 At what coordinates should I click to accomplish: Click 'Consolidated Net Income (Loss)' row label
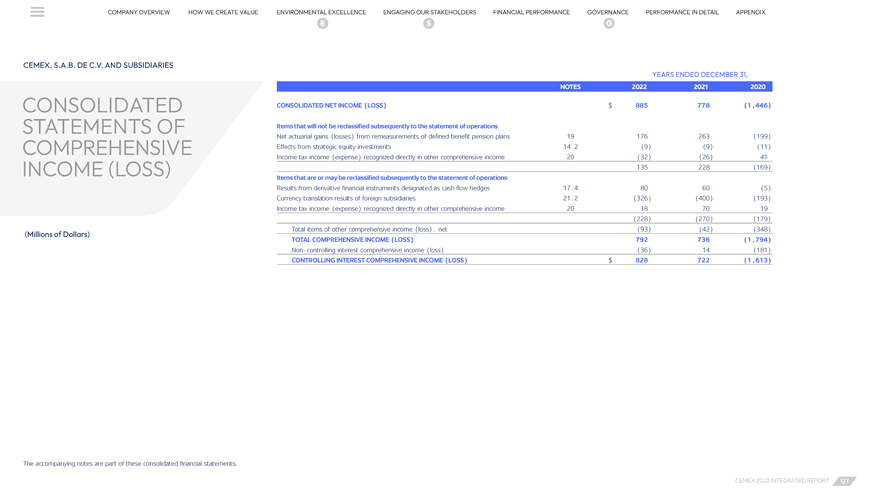pos(331,106)
